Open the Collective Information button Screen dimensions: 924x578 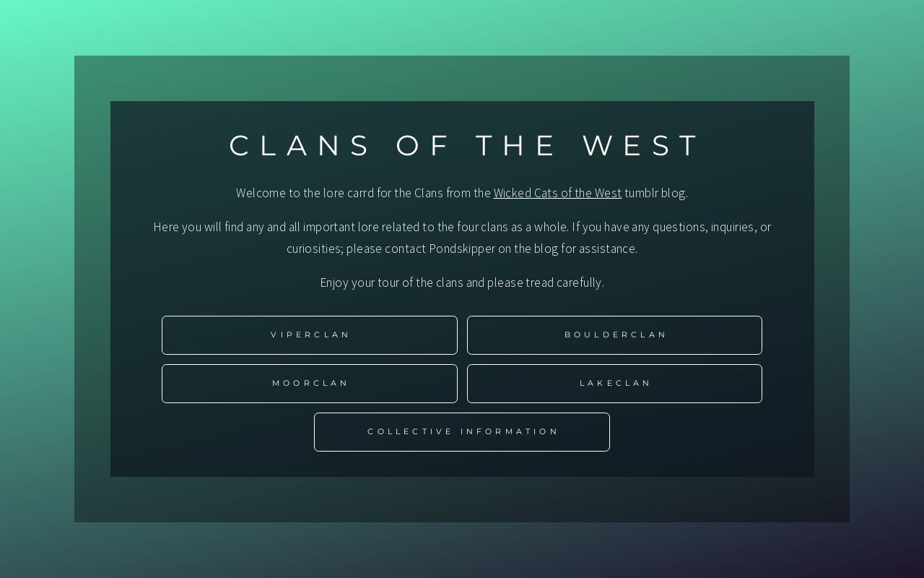point(462,432)
